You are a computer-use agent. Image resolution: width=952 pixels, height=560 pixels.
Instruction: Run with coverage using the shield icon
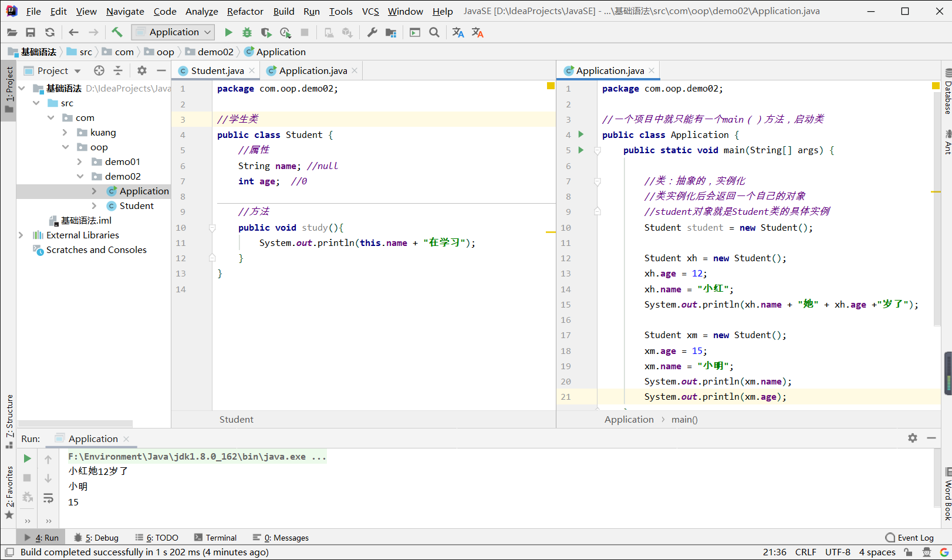coord(266,32)
